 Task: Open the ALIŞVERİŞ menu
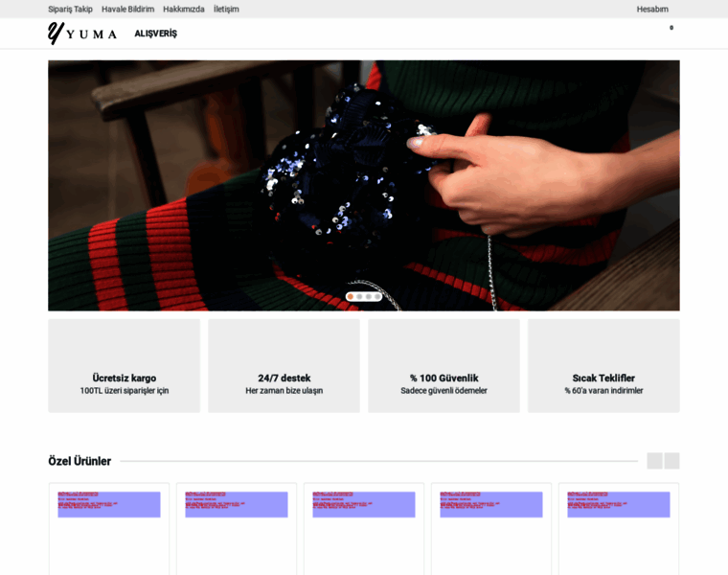(155, 34)
